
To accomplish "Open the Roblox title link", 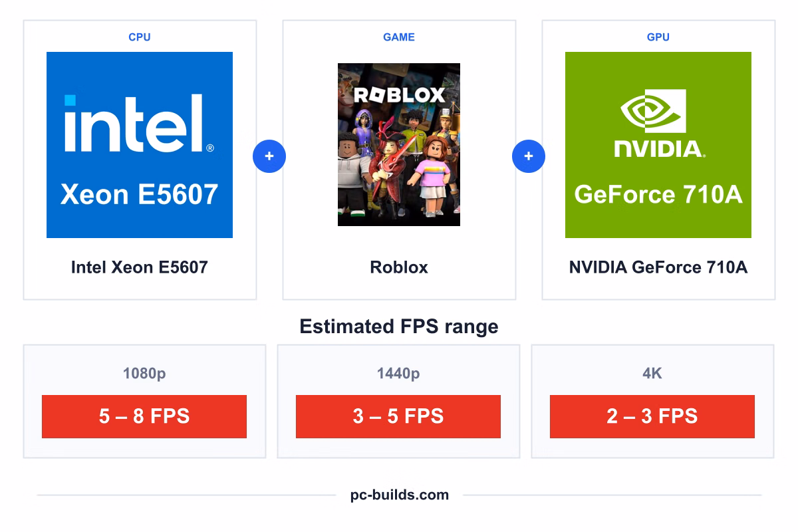I will (x=399, y=267).
